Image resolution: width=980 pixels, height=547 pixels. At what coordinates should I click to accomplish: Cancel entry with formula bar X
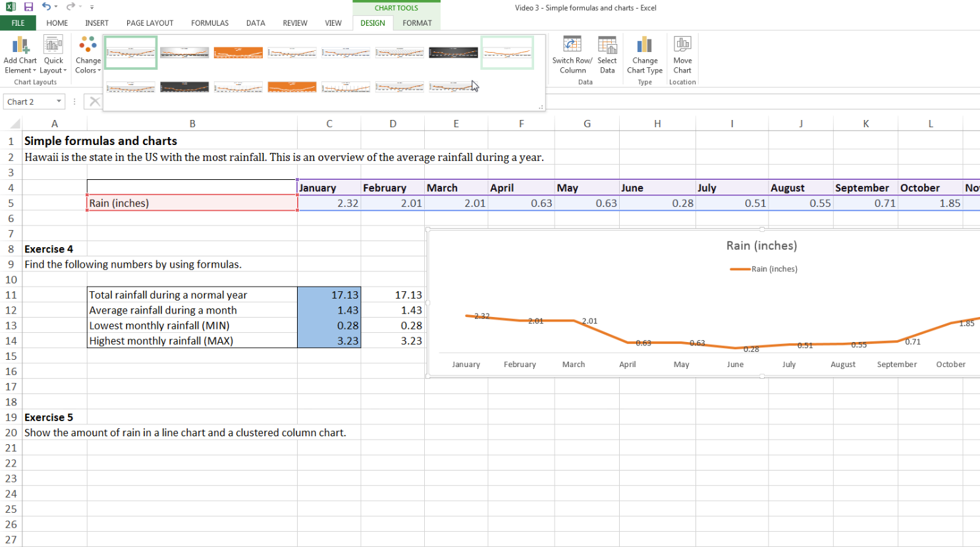[x=95, y=101]
